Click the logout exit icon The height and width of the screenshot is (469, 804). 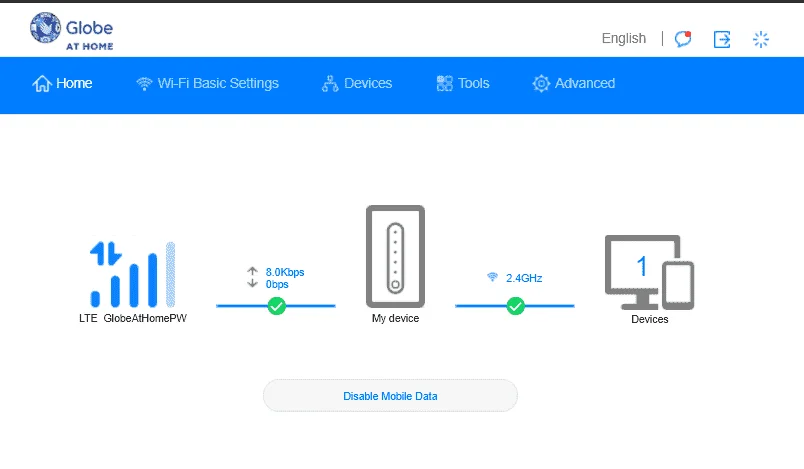point(722,39)
